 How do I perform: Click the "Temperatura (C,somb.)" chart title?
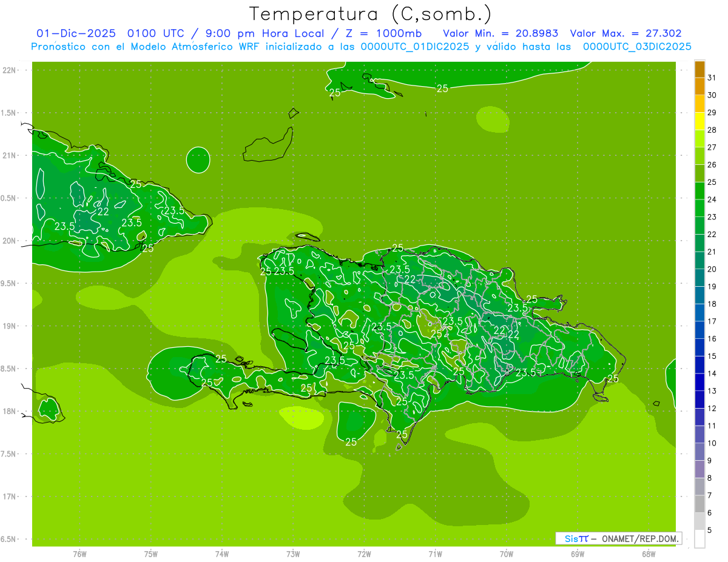(371, 14)
